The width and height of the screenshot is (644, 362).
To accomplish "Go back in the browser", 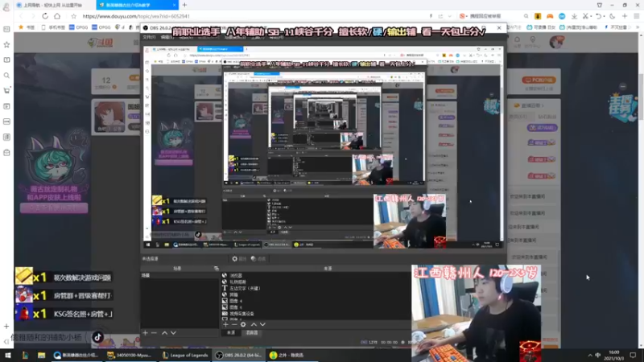I will click(22, 16).
